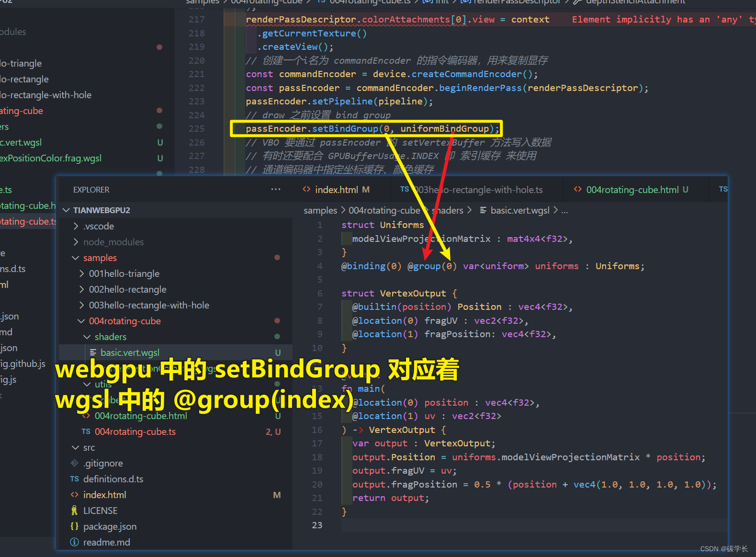Click 'fragUV' on wgsl line 8

click(x=441, y=320)
